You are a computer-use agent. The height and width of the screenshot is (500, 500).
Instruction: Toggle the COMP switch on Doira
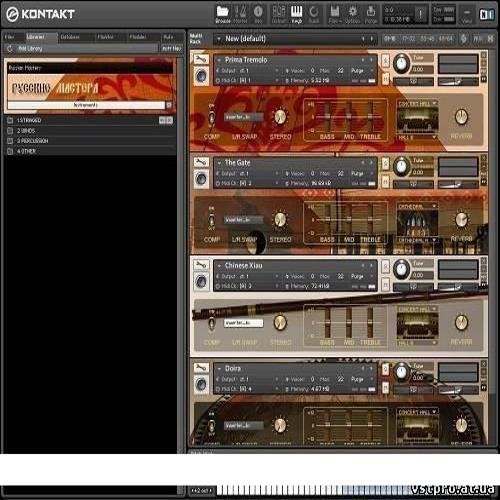211,426
